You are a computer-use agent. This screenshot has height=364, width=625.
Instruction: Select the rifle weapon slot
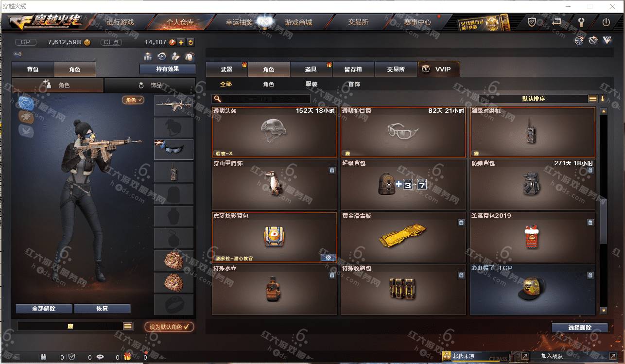pos(174,105)
